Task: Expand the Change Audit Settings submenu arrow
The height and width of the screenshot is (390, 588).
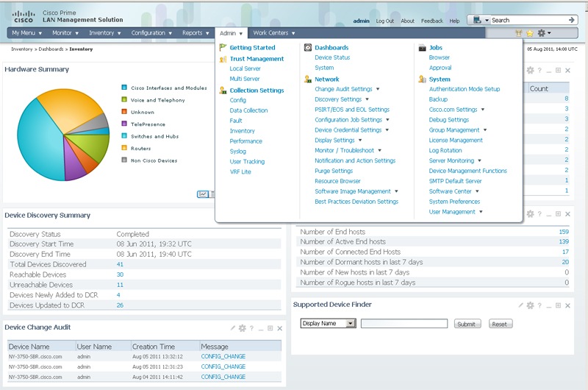Action: (378, 89)
